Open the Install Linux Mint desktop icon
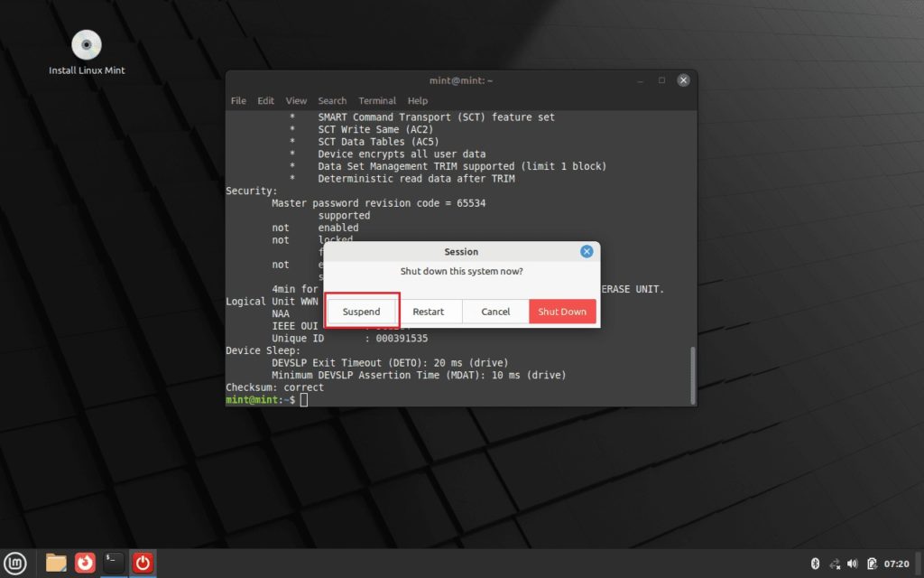Screen dimensions: 924x578 click(x=87, y=52)
